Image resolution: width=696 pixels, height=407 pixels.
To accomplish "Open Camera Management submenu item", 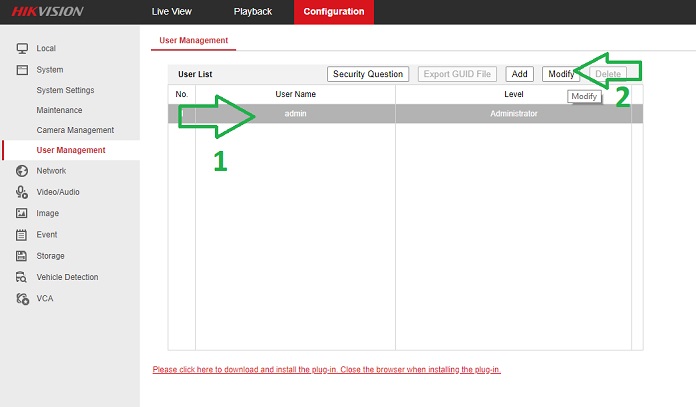I will pos(75,130).
